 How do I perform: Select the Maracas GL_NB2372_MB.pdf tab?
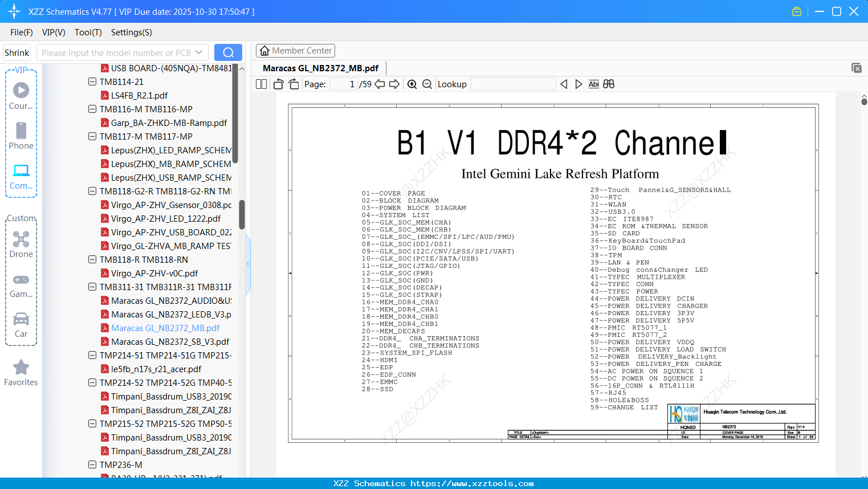pyautogui.click(x=320, y=68)
